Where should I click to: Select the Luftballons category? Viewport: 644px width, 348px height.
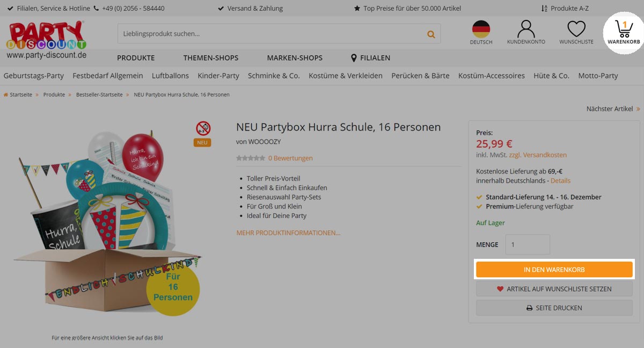pyautogui.click(x=170, y=76)
